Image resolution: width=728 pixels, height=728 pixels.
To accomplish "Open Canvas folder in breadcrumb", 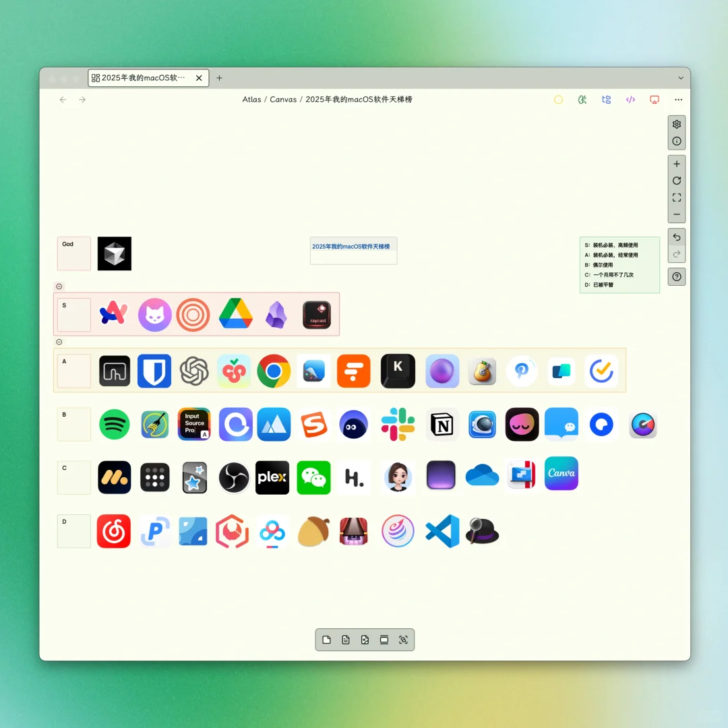I will click(283, 99).
